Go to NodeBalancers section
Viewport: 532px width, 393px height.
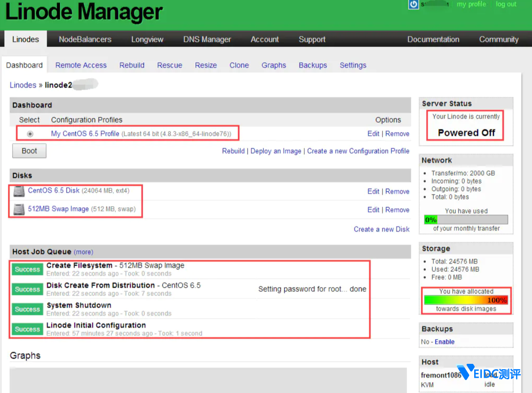point(85,39)
